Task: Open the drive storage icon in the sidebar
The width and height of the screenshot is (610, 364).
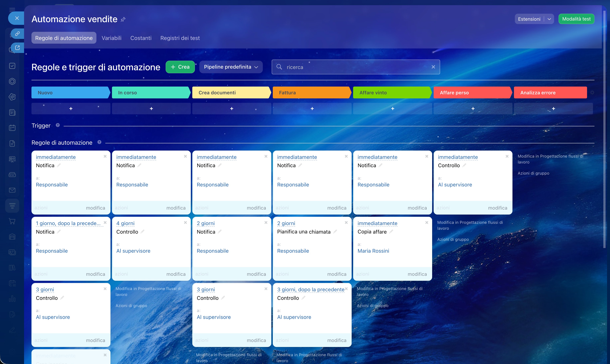Action: tap(12, 175)
